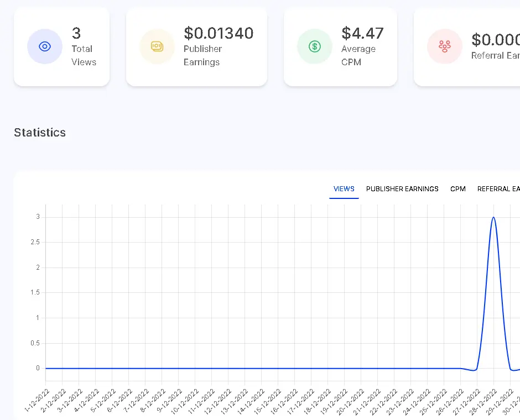Click the green dollar Average CPM icon

(315, 46)
